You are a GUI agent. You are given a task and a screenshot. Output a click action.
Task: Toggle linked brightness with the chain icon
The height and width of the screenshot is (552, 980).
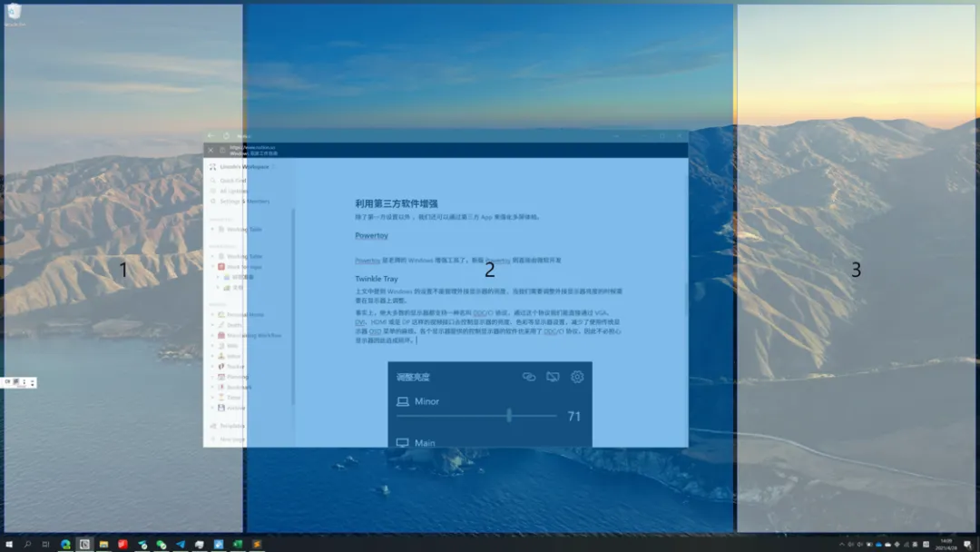click(529, 377)
